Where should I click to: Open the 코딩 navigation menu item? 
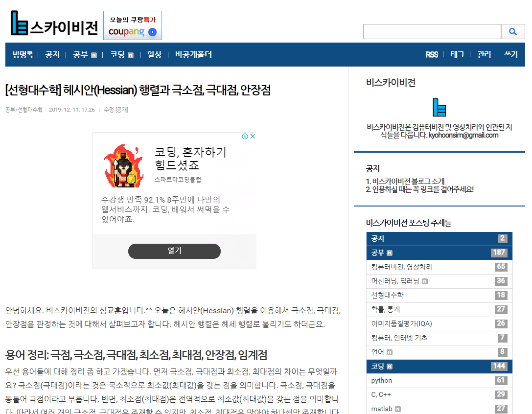pyautogui.click(x=117, y=55)
